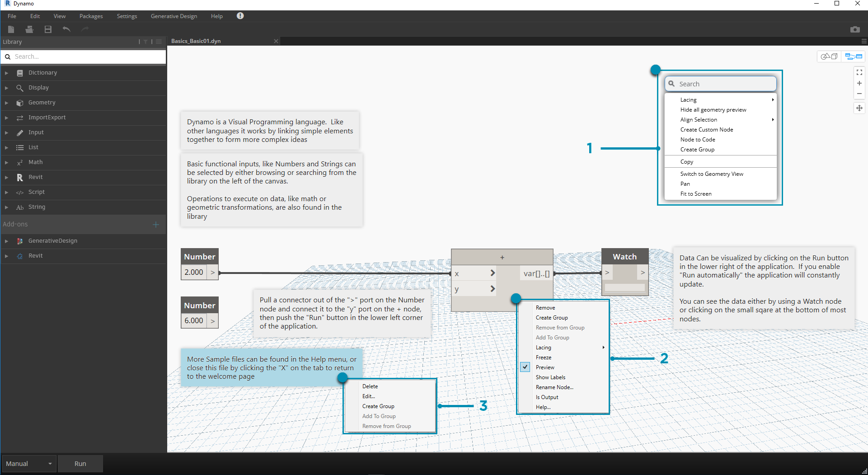Viewport: 868px width, 475px height.
Task: Click the notification exclamation icon
Action: click(240, 16)
